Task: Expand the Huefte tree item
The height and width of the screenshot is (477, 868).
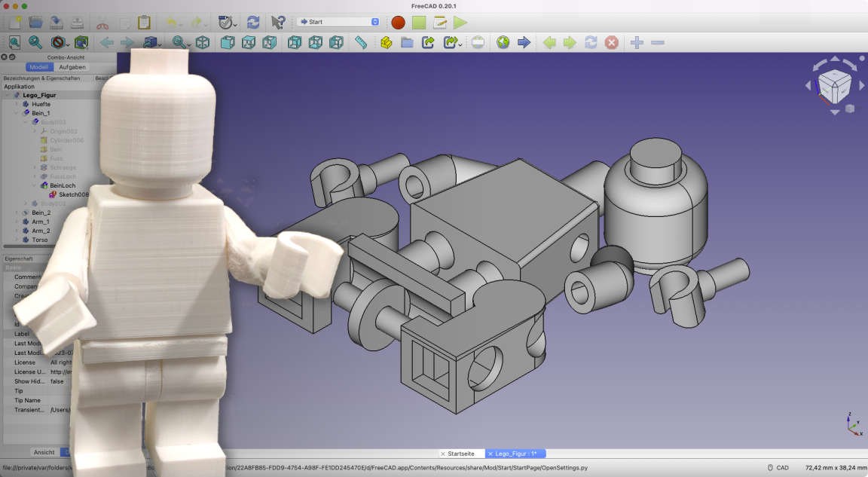Action: pos(16,104)
